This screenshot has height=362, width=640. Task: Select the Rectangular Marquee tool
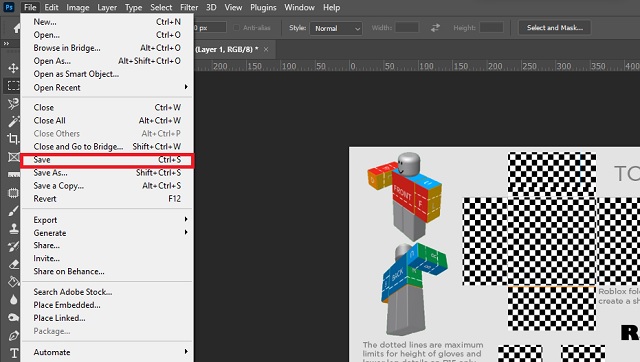(13, 86)
